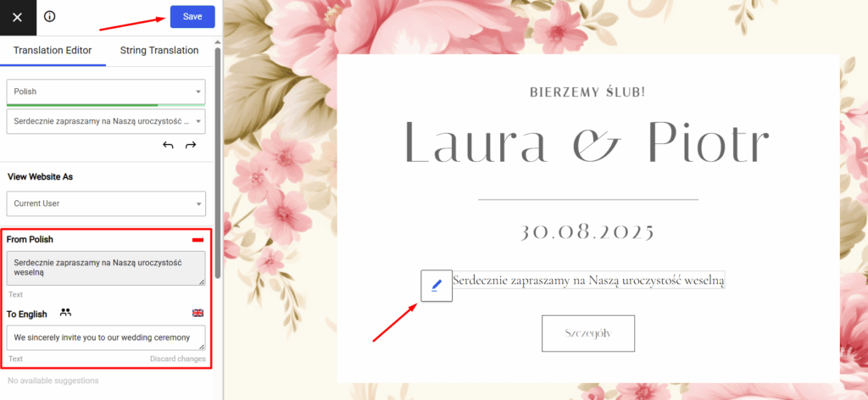Image resolution: width=868 pixels, height=400 pixels.
Task: Go to previous string with left arrow
Action: (x=169, y=146)
